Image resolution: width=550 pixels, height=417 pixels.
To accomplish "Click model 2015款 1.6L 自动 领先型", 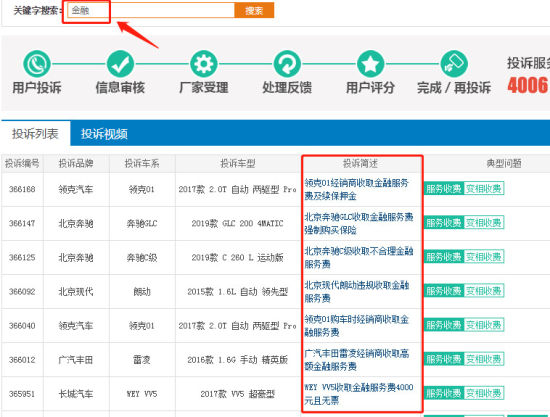I will tap(237, 291).
